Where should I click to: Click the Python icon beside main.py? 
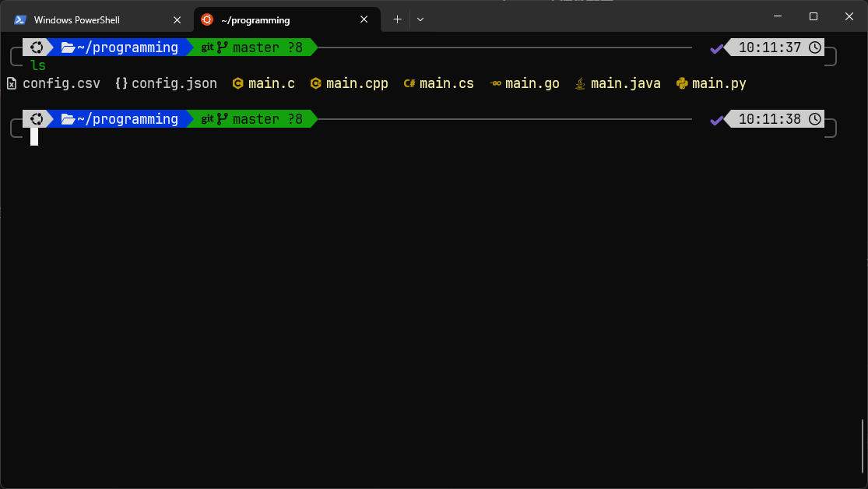[682, 83]
